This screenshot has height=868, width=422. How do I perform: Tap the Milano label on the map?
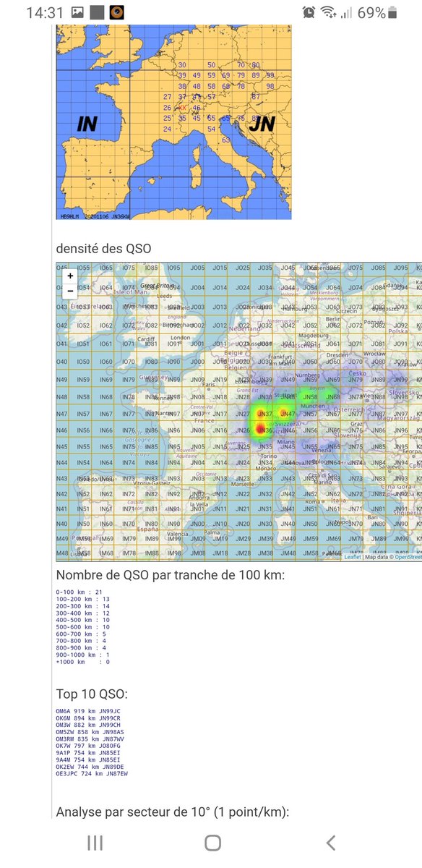pos(288,441)
